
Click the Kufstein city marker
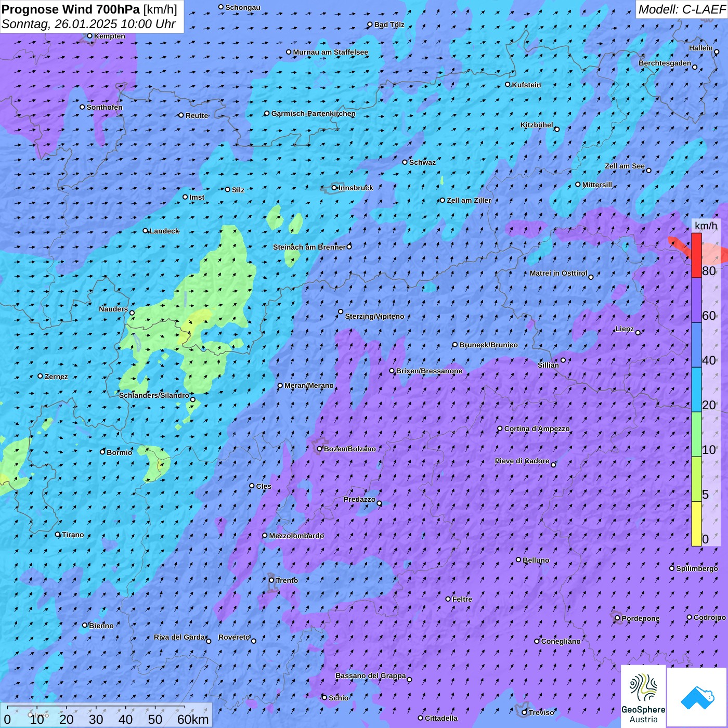point(508,84)
